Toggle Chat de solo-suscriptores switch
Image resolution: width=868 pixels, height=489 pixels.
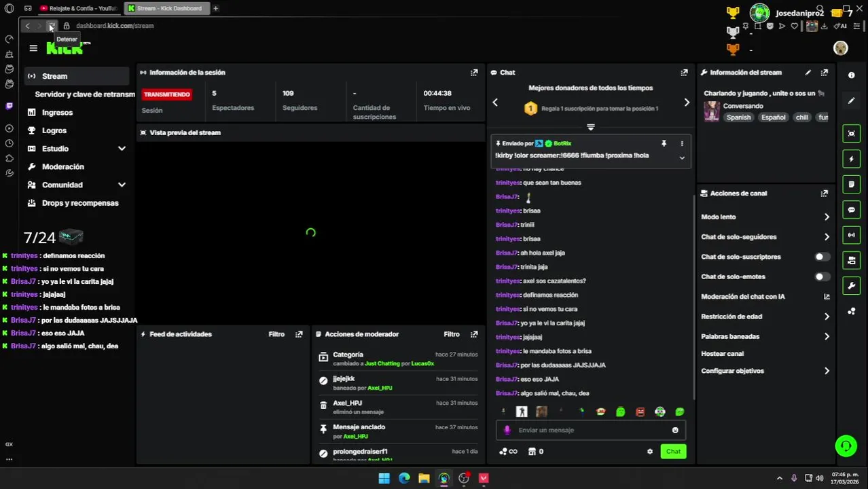pyautogui.click(x=822, y=257)
